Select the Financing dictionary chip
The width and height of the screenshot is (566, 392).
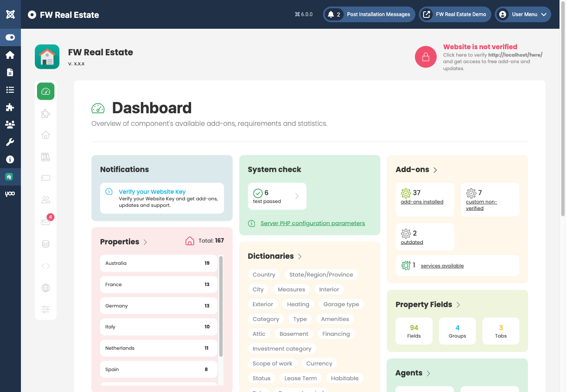[336, 334]
